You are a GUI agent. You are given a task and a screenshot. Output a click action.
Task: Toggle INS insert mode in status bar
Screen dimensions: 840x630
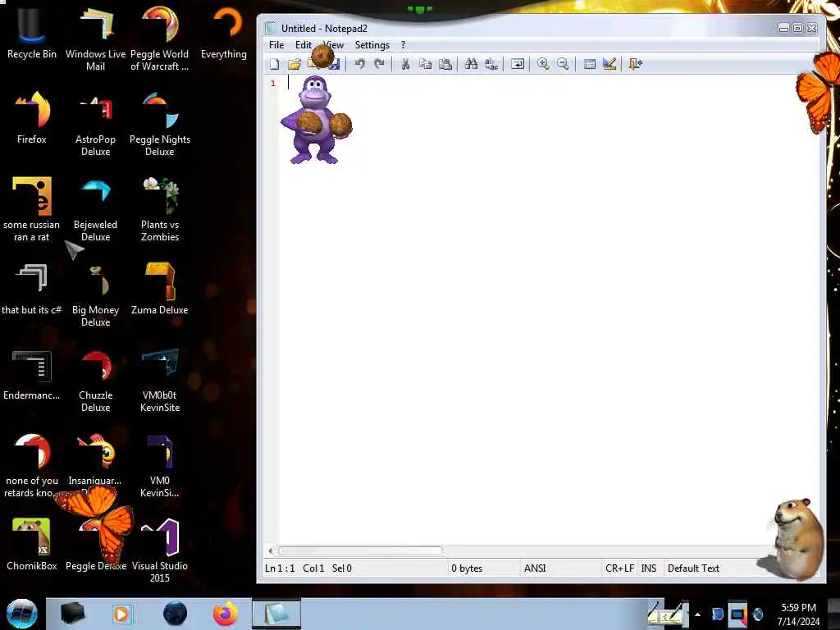(649, 568)
